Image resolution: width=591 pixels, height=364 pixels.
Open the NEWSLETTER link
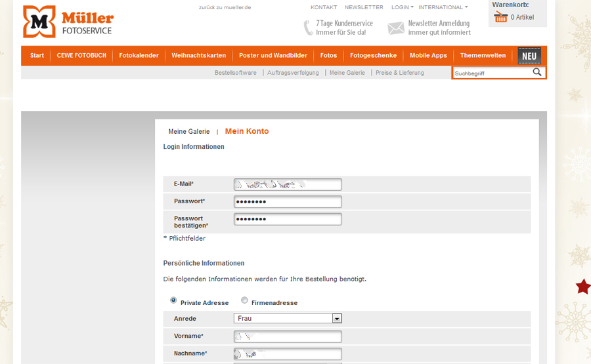click(364, 7)
